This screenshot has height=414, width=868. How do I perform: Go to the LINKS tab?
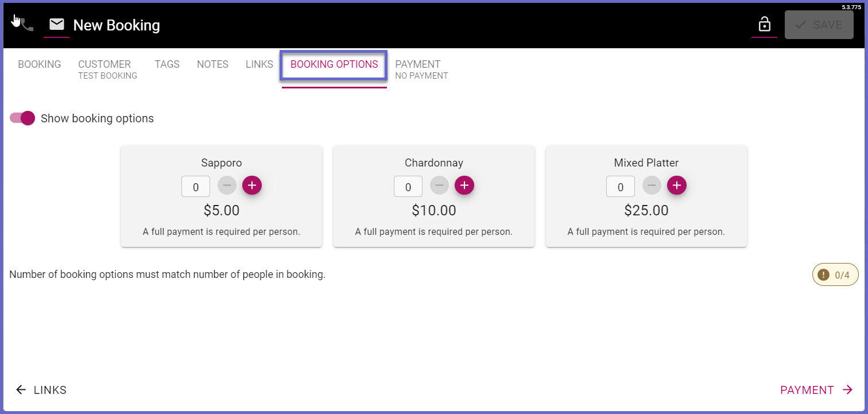coord(259,64)
